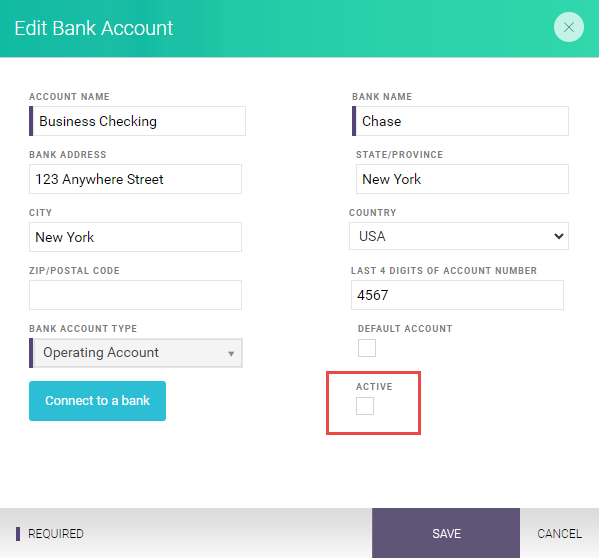The width and height of the screenshot is (599, 558).
Task: Click the Active label text
Action: click(374, 387)
